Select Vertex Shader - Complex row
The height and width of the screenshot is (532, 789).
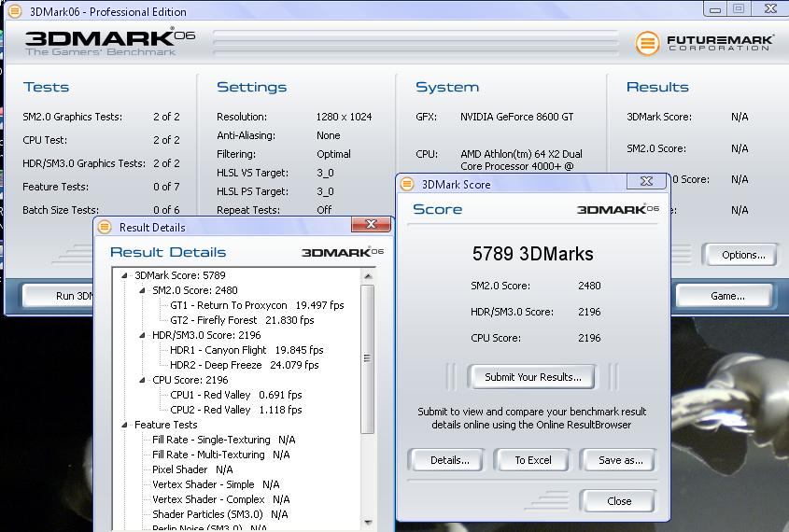pyautogui.click(x=221, y=499)
